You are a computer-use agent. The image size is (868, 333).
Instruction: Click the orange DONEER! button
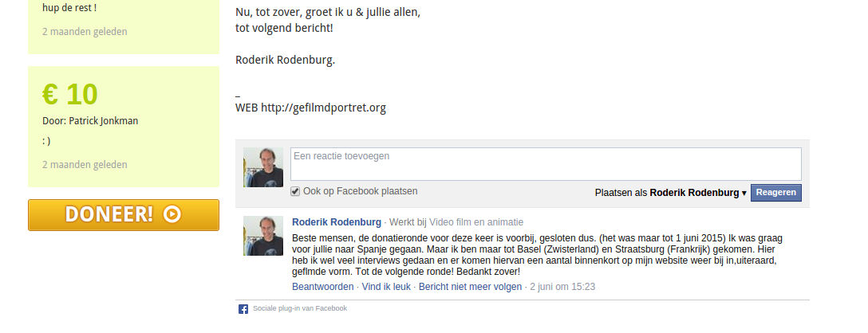124,215
